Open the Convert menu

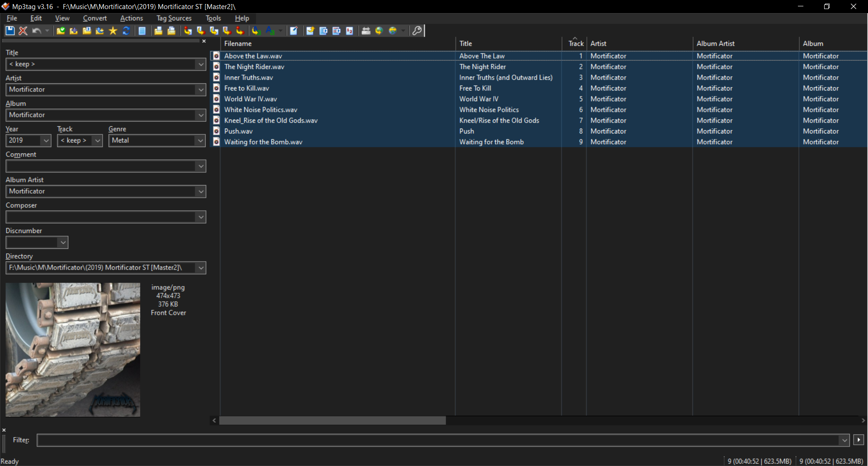(x=94, y=18)
